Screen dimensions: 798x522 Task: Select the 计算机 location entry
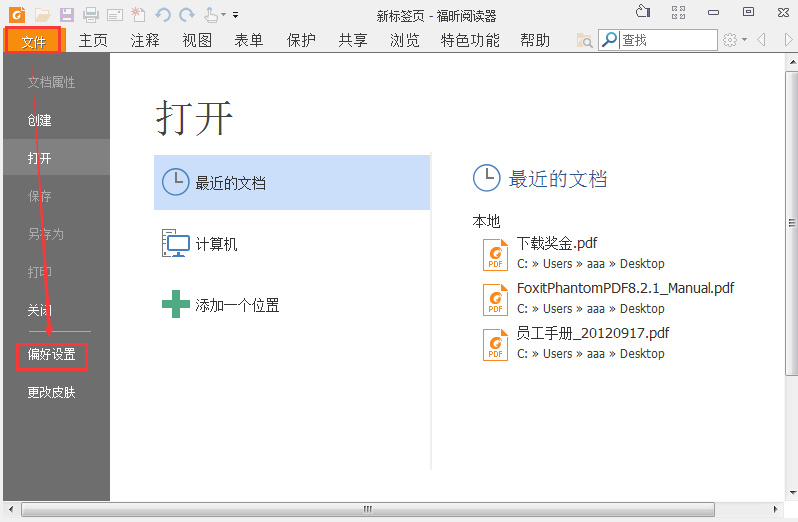coord(292,244)
